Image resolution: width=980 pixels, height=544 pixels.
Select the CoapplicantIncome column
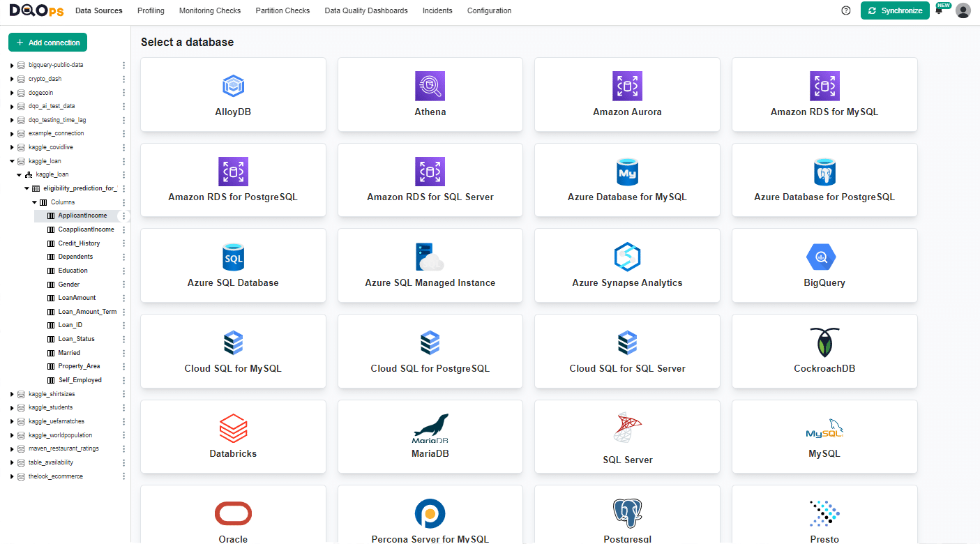(x=86, y=229)
